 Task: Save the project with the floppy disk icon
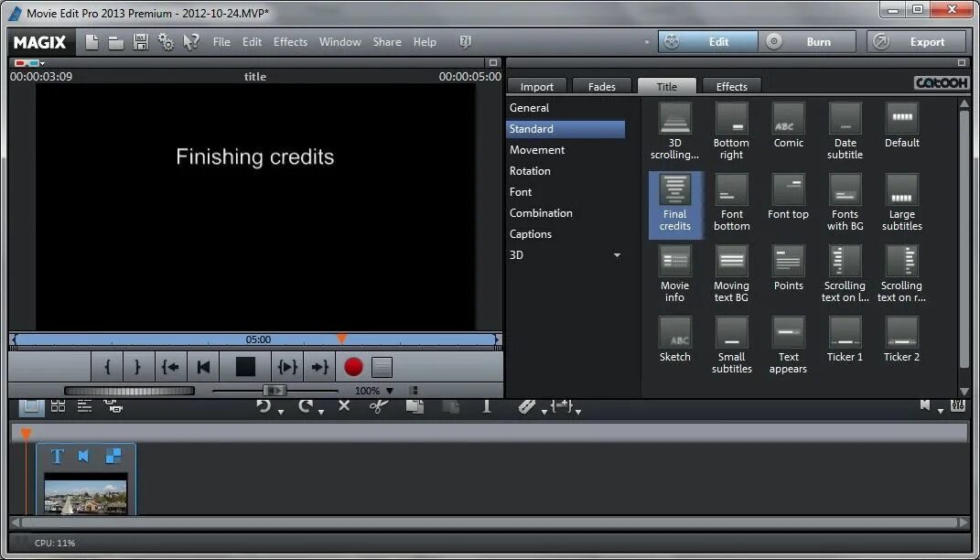point(141,42)
